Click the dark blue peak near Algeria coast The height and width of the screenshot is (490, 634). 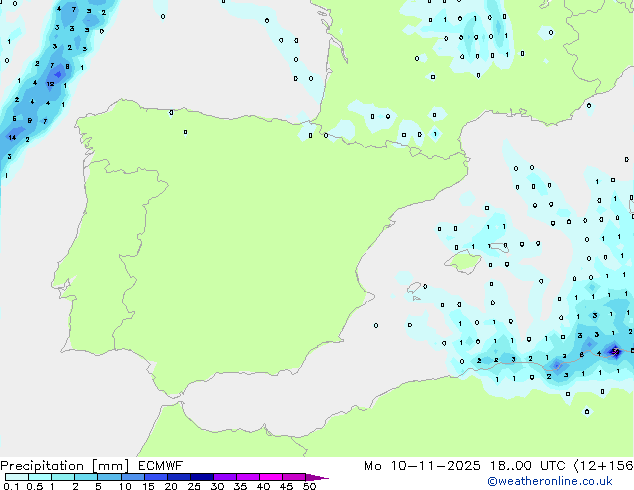[615, 352]
